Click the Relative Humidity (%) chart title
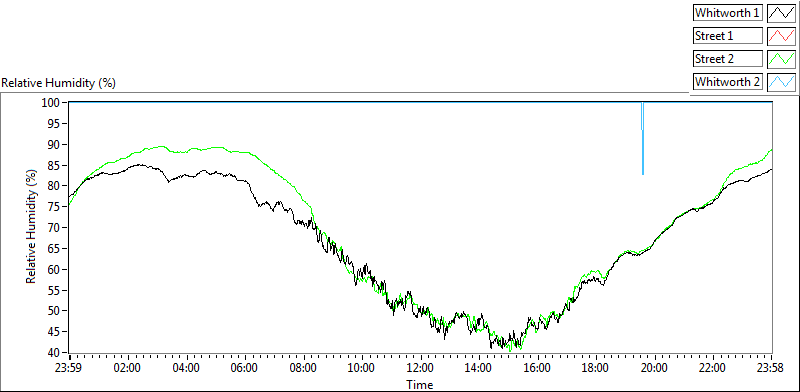This screenshot has width=800, height=392. 59,83
